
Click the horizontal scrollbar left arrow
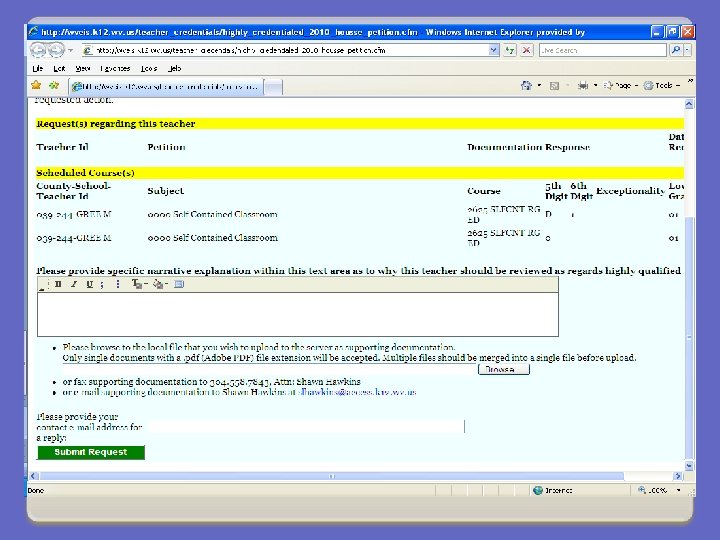click(34, 476)
